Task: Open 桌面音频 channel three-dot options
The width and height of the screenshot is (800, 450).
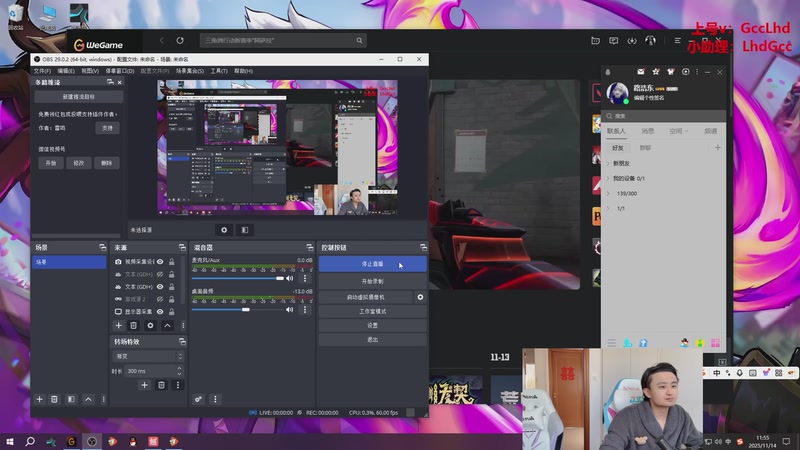Action: point(305,310)
